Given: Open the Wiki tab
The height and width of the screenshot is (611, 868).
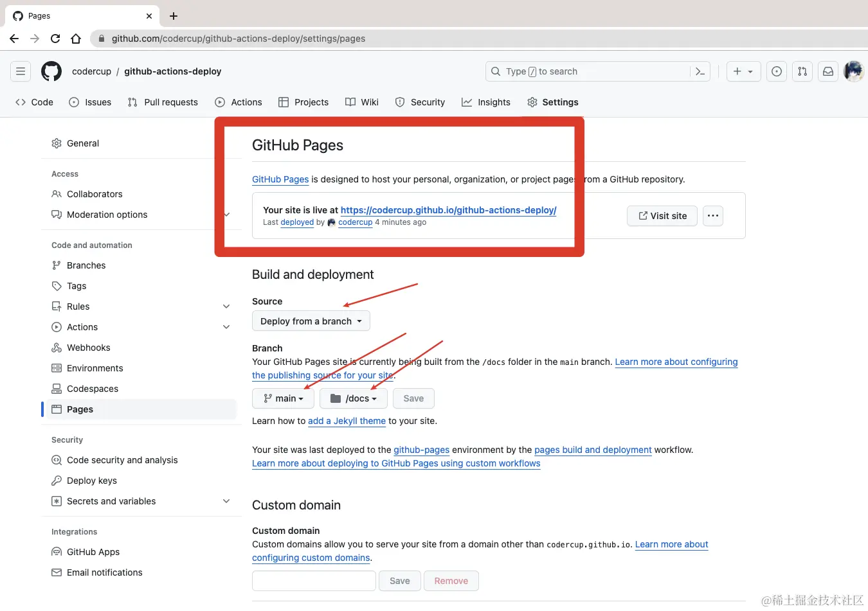Looking at the screenshot, I should click(x=362, y=102).
